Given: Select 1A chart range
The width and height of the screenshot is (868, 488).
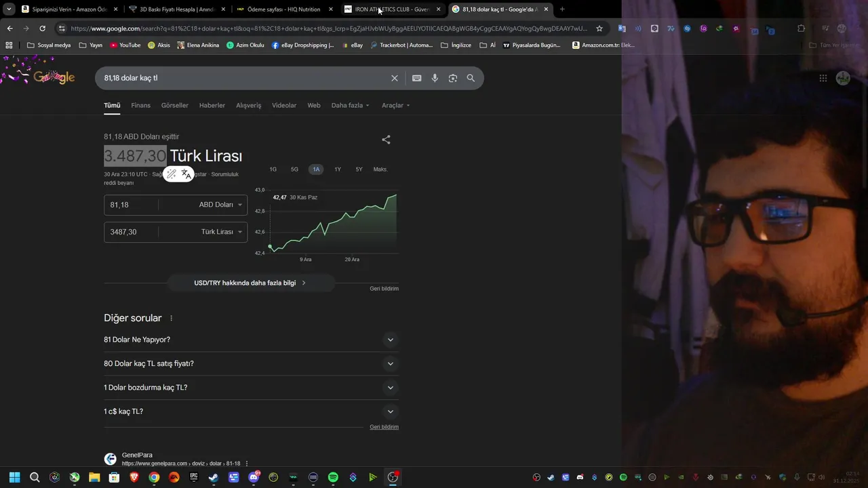Looking at the screenshot, I should [x=316, y=169].
